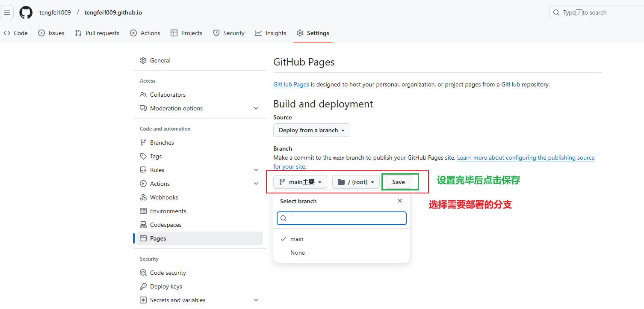Click the Type / to search box

point(597,12)
